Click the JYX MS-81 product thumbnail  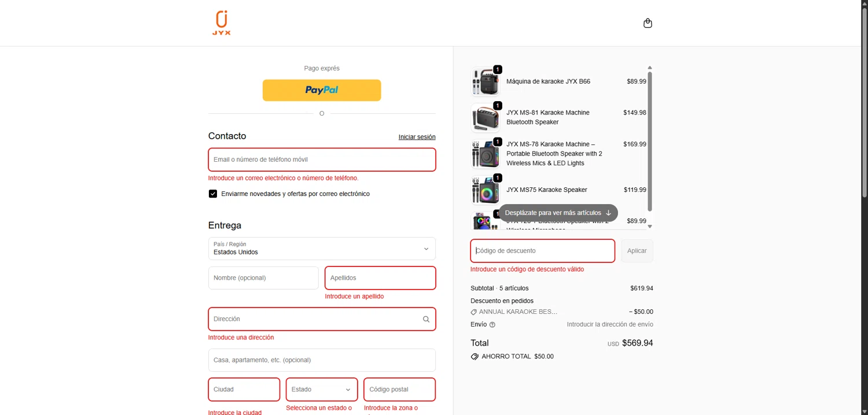tap(486, 118)
